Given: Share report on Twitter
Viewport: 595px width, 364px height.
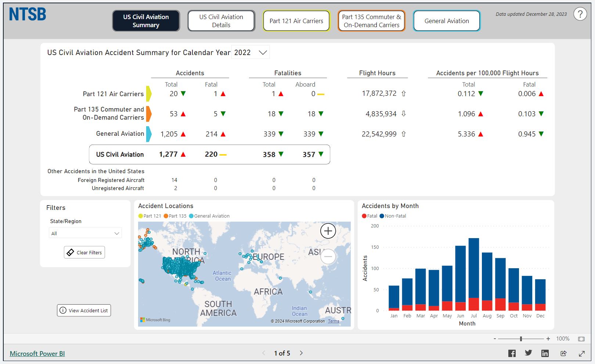Looking at the screenshot, I should coord(528,353).
